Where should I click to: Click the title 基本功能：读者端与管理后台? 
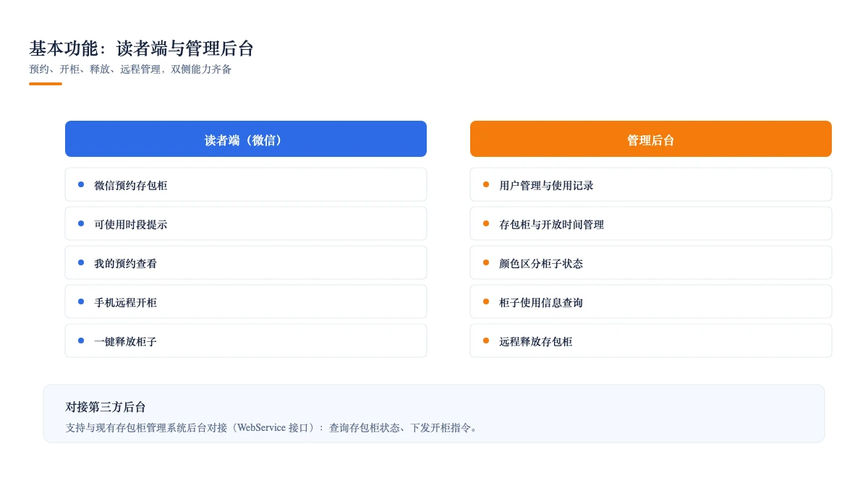pos(141,48)
